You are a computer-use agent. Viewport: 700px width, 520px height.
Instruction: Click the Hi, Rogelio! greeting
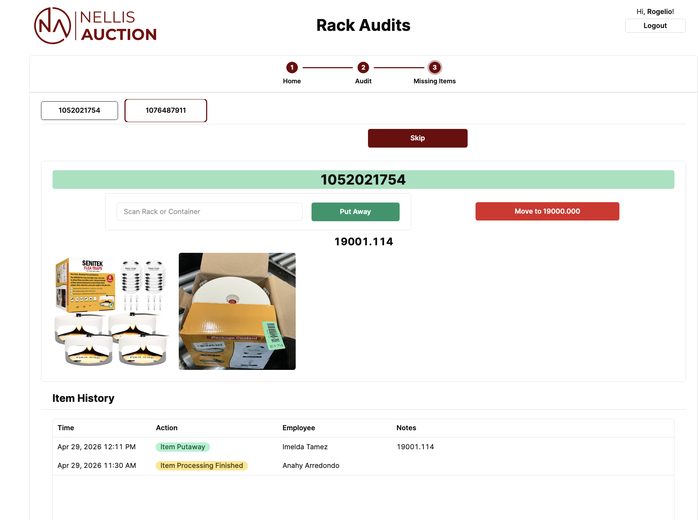click(655, 12)
